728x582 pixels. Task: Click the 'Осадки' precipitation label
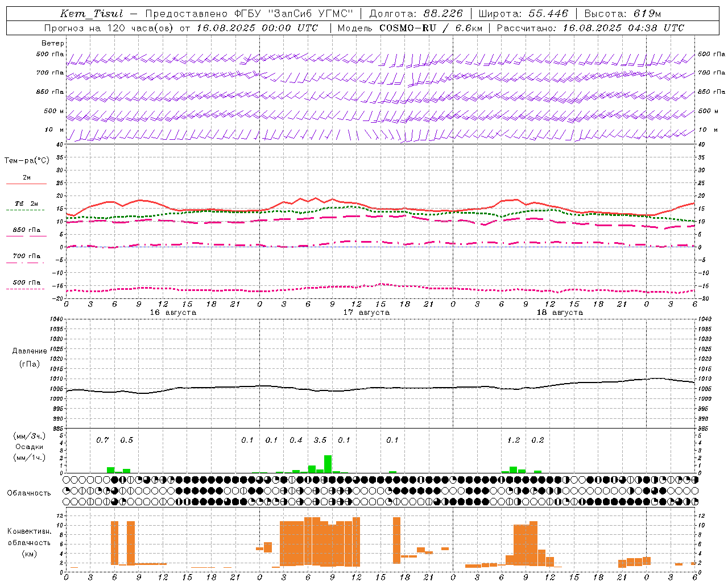pos(30,447)
